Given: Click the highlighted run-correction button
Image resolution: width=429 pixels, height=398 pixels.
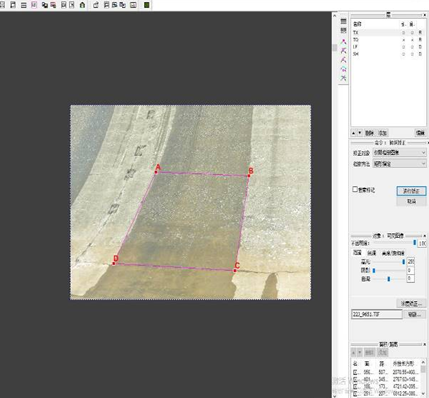Looking at the screenshot, I should click(x=411, y=191).
